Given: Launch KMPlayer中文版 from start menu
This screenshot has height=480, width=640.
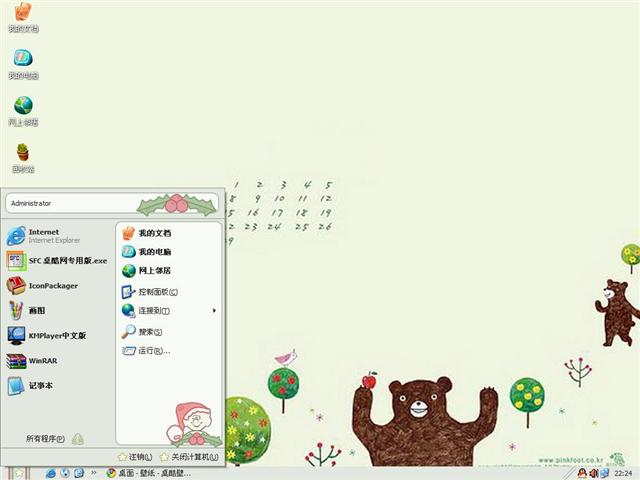Looking at the screenshot, I should tap(58, 336).
